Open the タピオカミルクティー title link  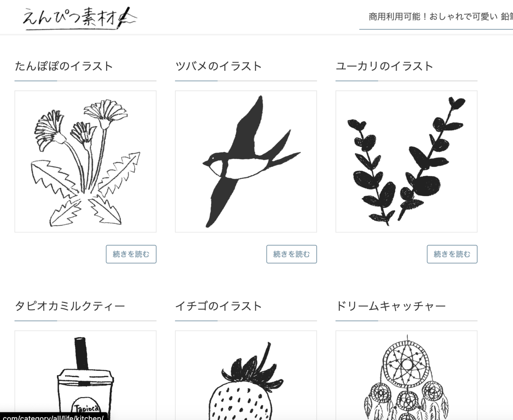[x=70, y=306]
